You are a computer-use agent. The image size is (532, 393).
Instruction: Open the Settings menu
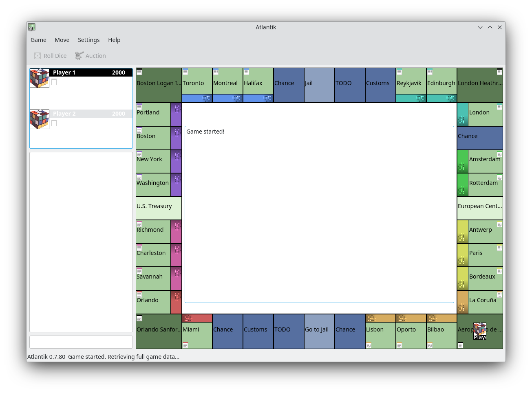click(88, 40)
